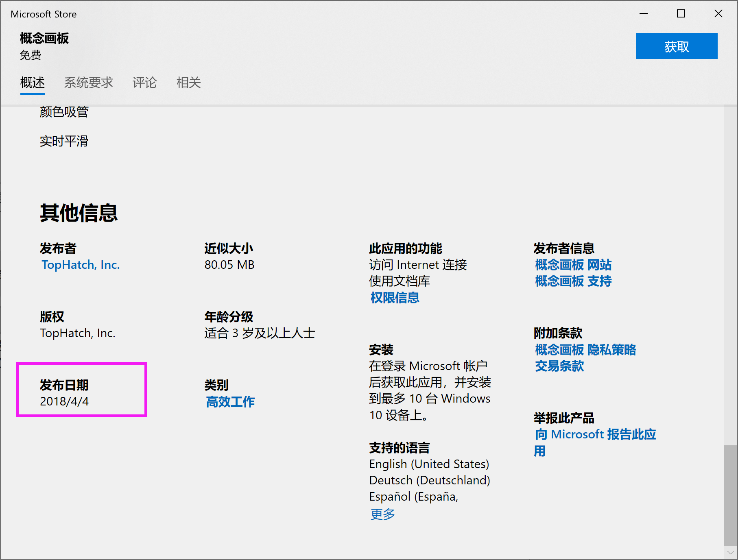Click the 支持的语言 heading
Image resolution: width=738 pixels, height=560 pixels.
tap(400, 448)
